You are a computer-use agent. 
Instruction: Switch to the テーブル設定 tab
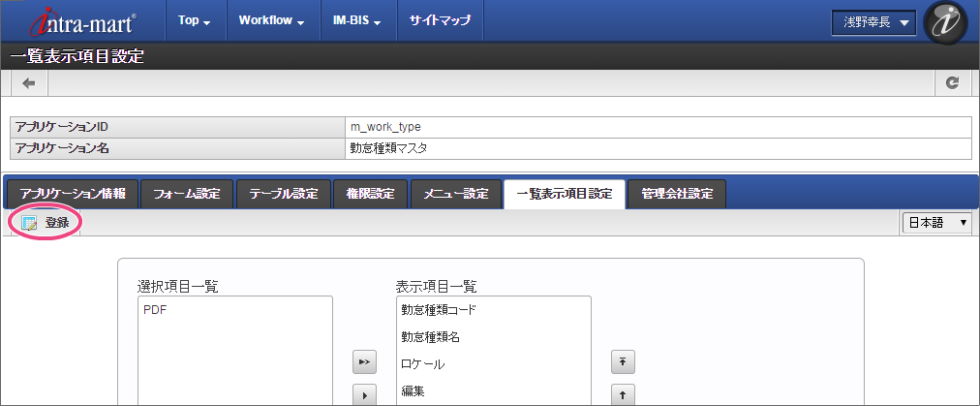[x=283, y=194]
